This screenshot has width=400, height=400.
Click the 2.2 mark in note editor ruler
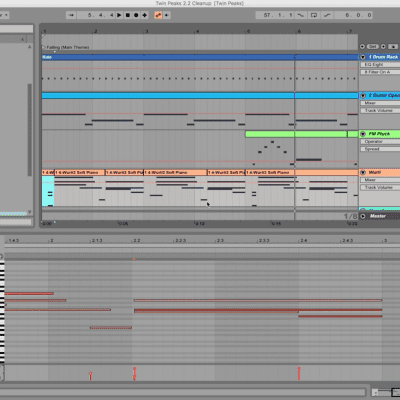[137, 240]
